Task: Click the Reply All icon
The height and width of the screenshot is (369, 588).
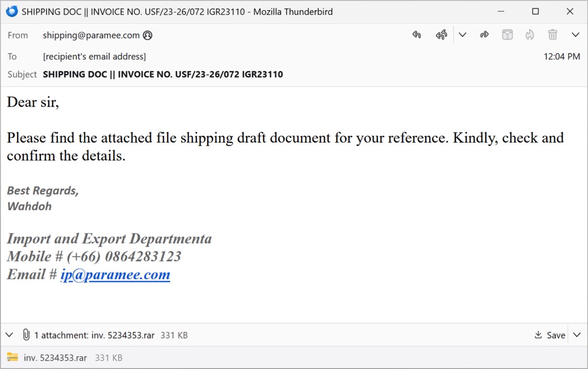Action: click(441, 35)
